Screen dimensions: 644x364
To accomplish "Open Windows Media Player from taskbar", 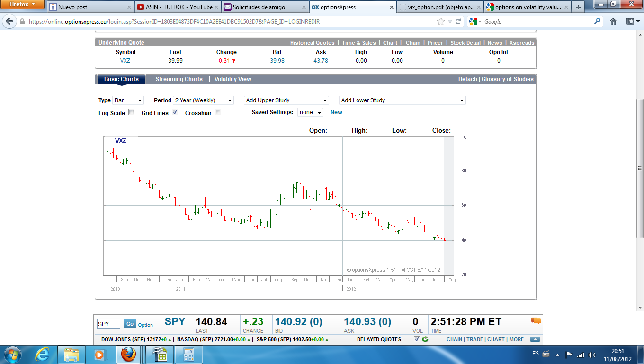I will [99, 355].
